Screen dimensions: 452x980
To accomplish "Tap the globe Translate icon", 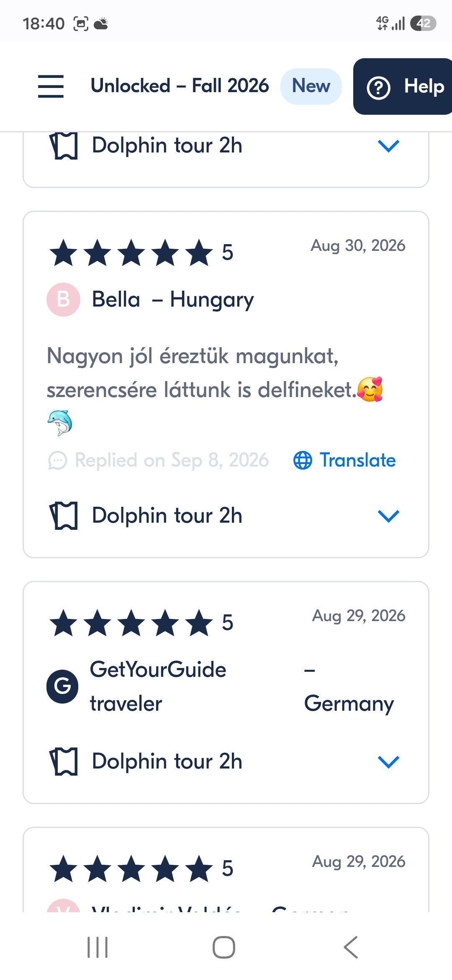I will [303, 460].
